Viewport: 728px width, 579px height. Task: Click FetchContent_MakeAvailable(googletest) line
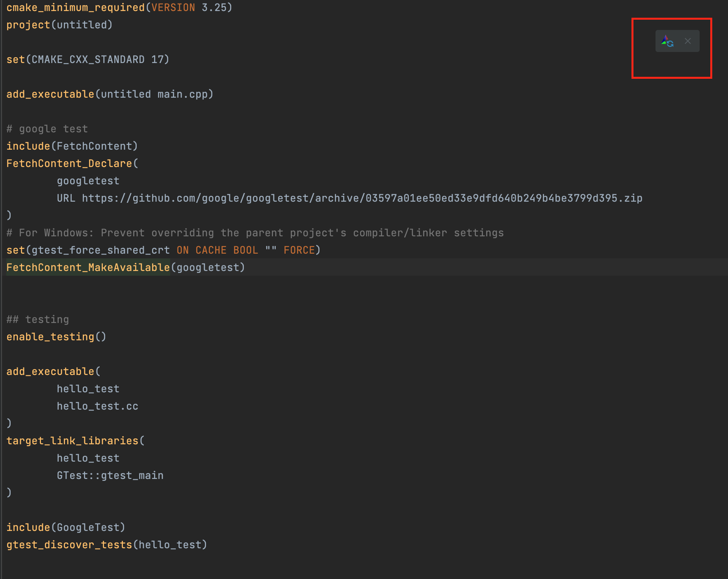(126, 267)
